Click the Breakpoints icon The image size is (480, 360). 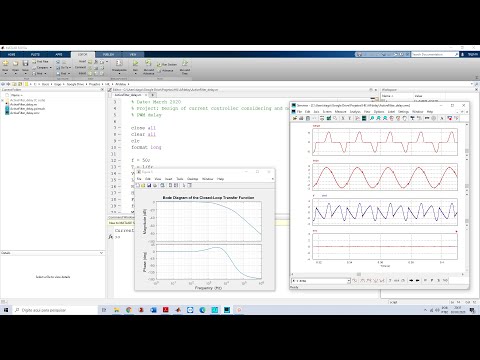(x=119, y=63)
